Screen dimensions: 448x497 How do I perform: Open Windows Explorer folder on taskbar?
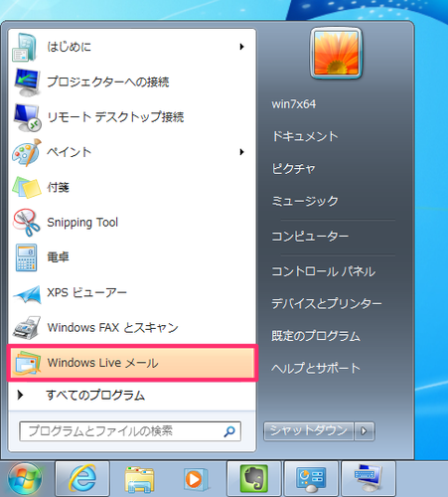click(139, 479)
